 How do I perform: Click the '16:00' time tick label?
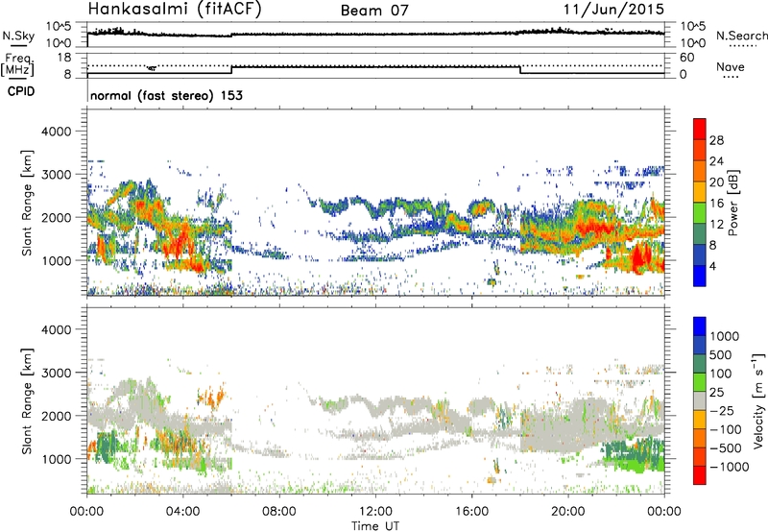click(x=471, y=512)
